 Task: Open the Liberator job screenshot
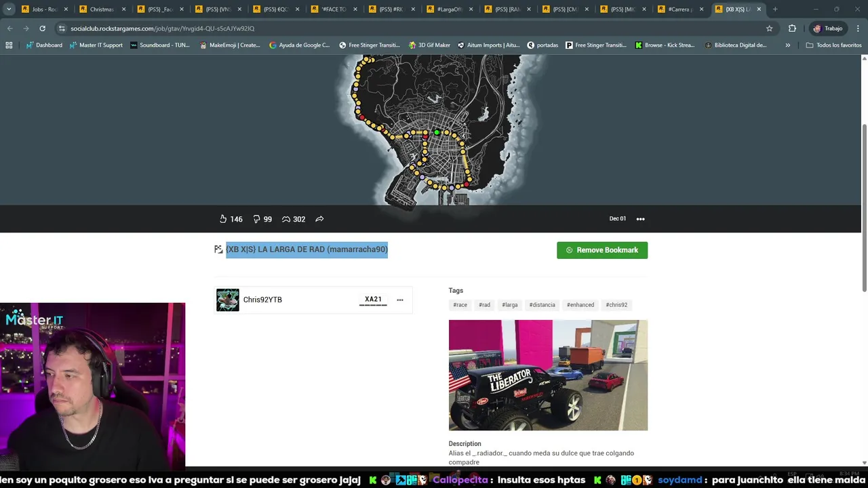[548, 375]
